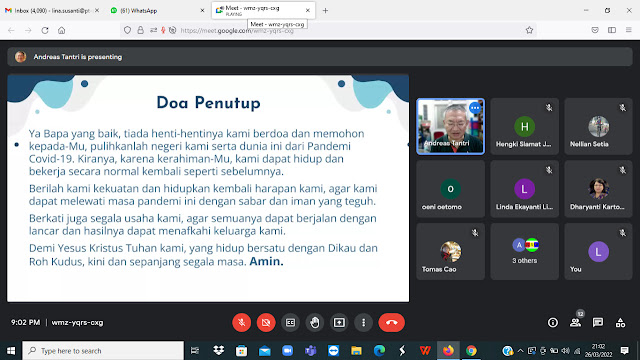The image size is (640, 360).
Task: Select Andreas Tantri's video tile
Action: tap(451, 127)
